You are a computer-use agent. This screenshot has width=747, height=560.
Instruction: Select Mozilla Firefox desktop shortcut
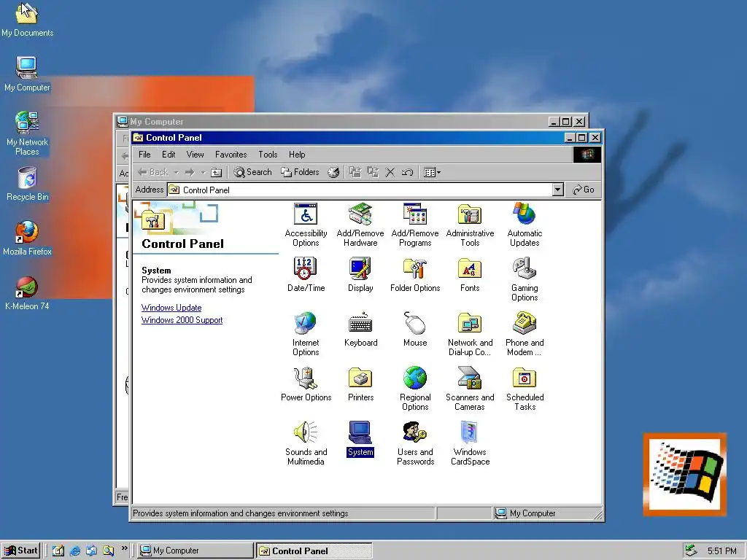pos(27,238)
